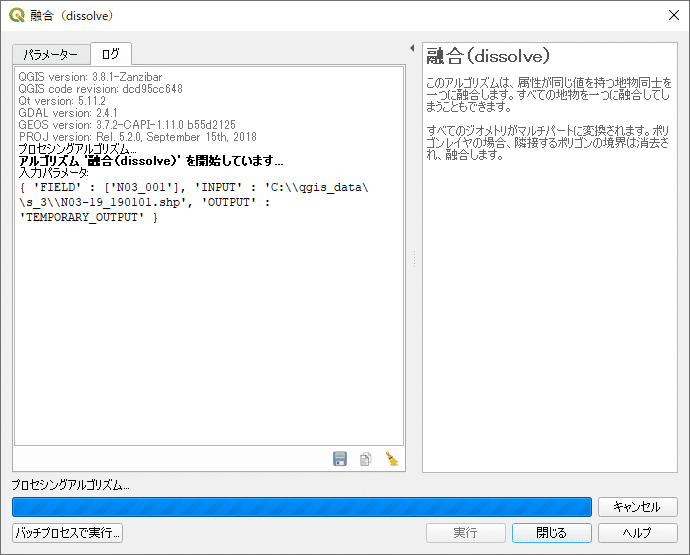The width and height of the screenshot is (690, 555).
Task: Click バッチプロセスで実行... button
Action: [x=67, y=533]
